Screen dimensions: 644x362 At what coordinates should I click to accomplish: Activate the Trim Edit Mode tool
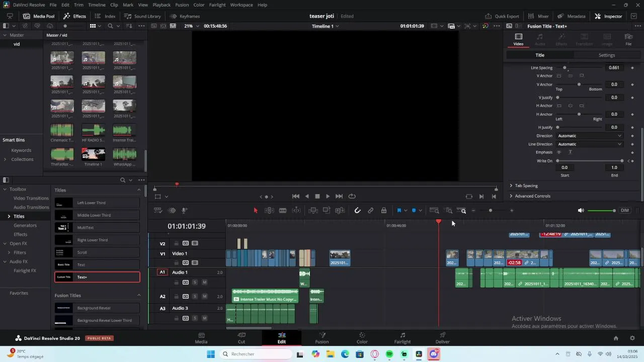click(x=269, y=211)
